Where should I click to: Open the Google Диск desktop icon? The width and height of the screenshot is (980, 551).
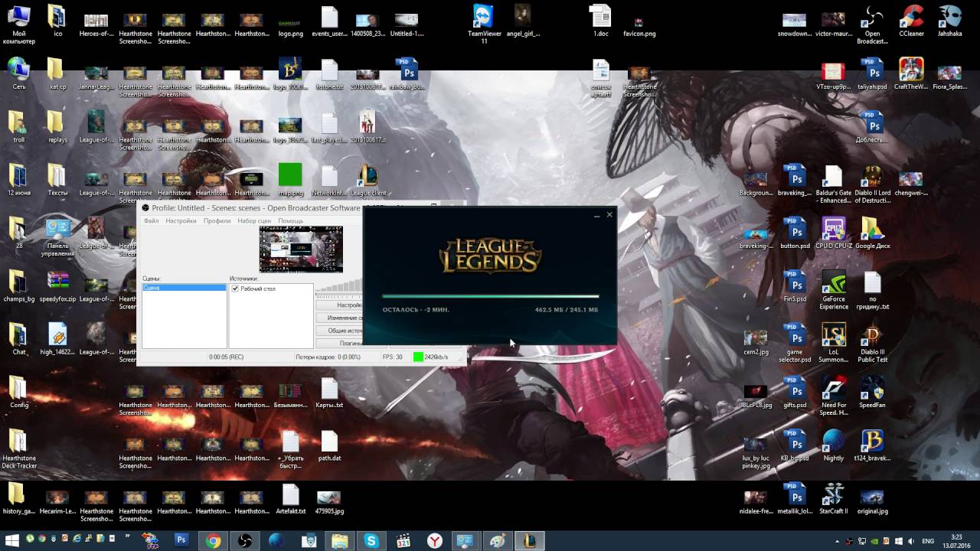coord(872,233)
